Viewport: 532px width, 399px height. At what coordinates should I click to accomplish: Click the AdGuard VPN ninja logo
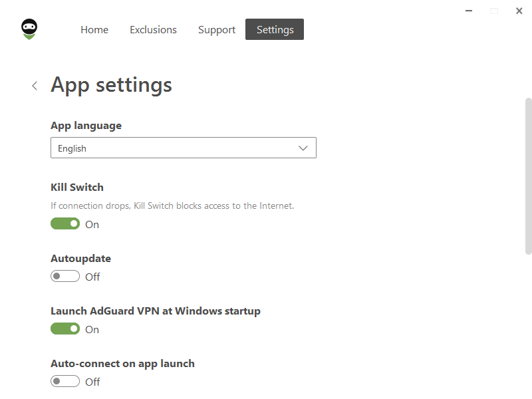point(29,29)
